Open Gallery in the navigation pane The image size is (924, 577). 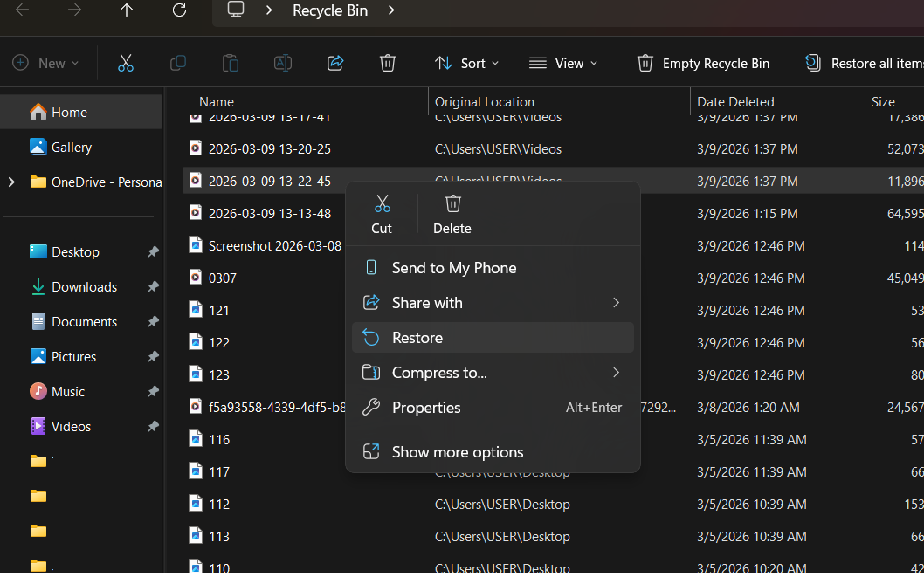(71, 148)
